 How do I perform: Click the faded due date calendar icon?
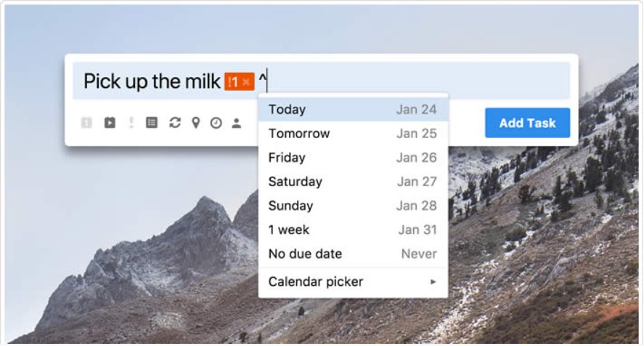[86, 123]
